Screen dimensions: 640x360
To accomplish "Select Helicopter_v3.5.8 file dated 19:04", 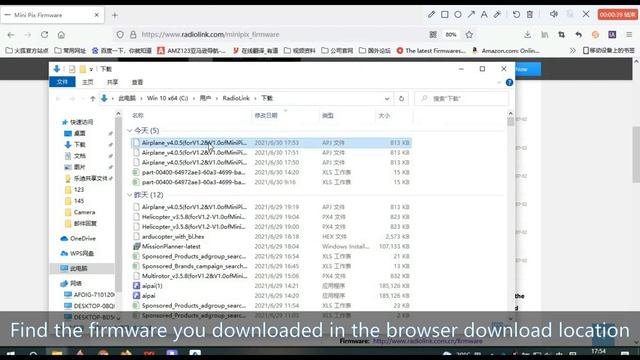I will tap(271, 217).
